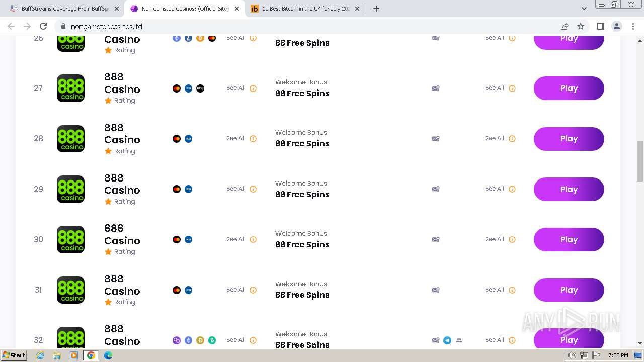The width and height of the screenshot is (644, 362).
Task: Click the Mastercard icon in row 27
Action: tap(177, 88)
